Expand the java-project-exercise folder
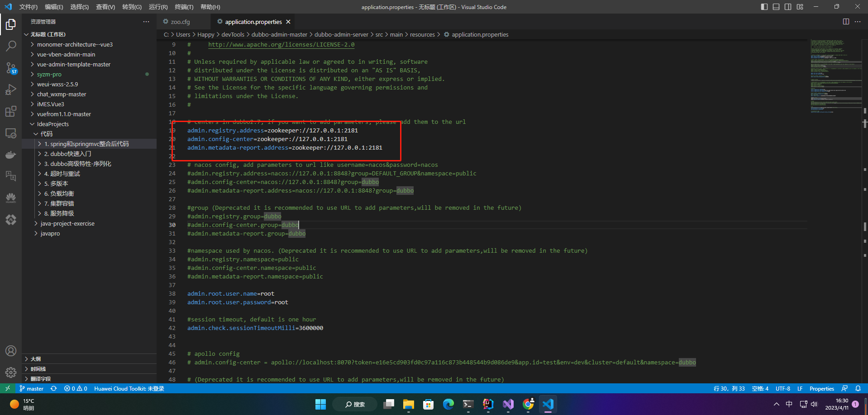This screenshot has height=415, width=868. [x=67, y=223]
